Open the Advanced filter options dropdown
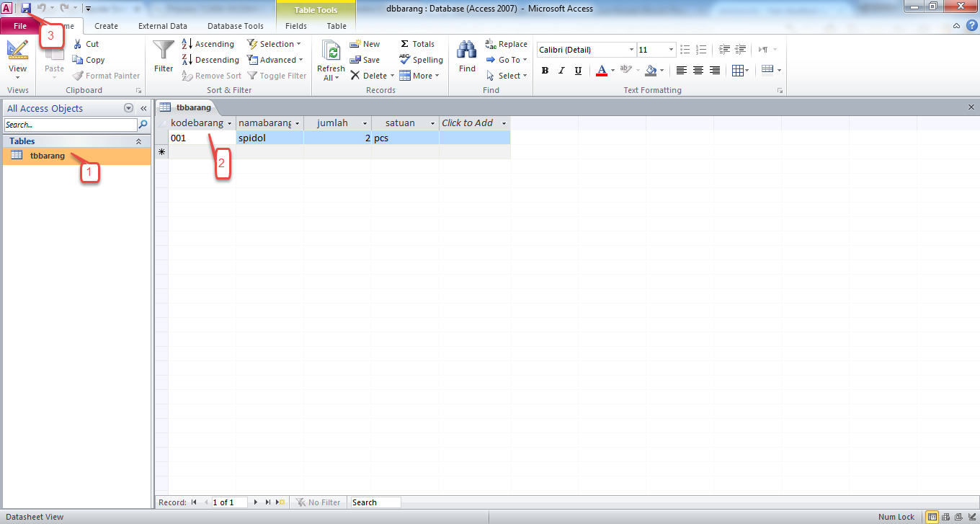The height and width of the screenshot is (524, 980). [275, 60]
